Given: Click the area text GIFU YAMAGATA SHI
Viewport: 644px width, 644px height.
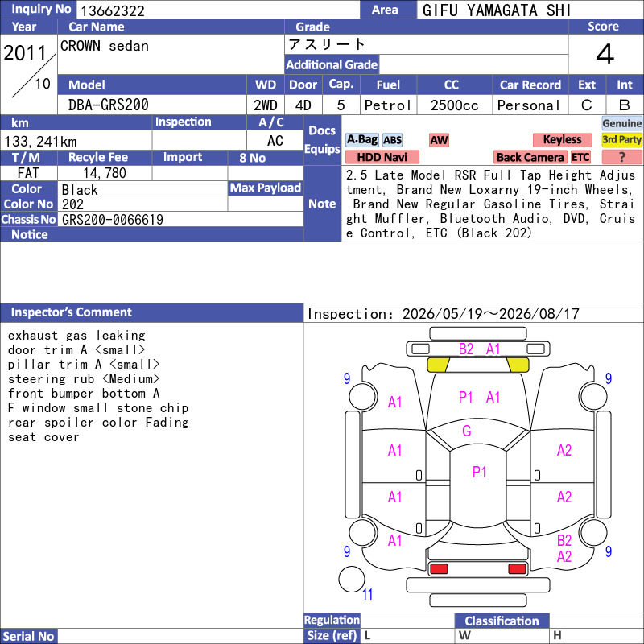Looking at the screenshot, I should (497, 10).
